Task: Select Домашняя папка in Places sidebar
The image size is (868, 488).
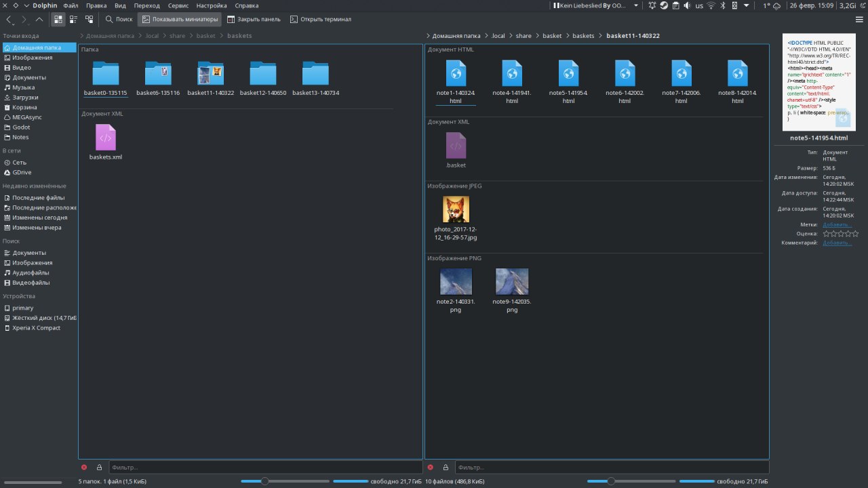Action: tap(39, 47)
